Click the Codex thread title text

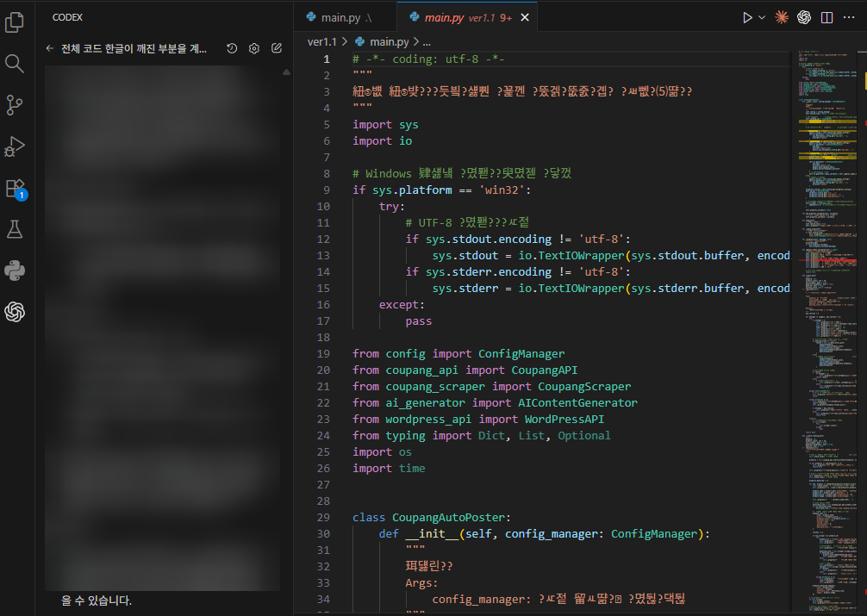[134, 48]
